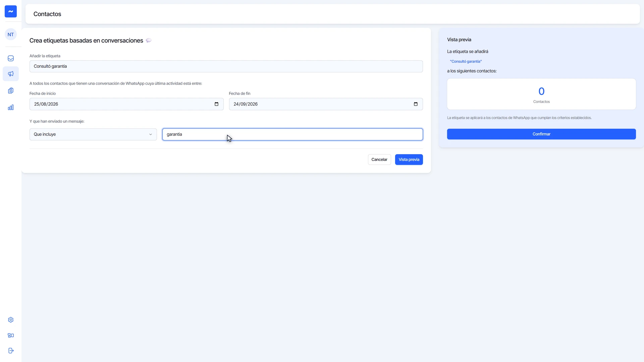
Task: Open the clipboard icon in sidebar
Action: tap(11, 90)
